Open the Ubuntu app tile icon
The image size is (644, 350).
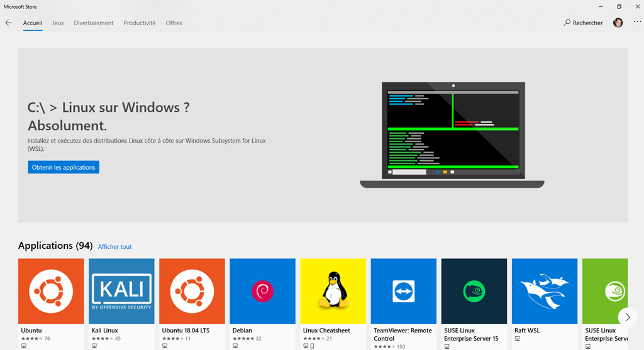pyautogui.click(x=51, y=292)
